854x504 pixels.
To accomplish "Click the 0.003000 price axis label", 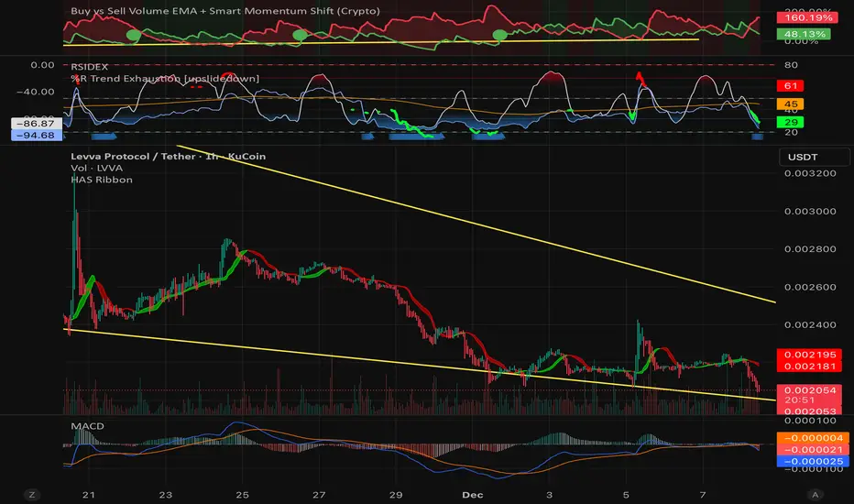I will pos(810,212).
